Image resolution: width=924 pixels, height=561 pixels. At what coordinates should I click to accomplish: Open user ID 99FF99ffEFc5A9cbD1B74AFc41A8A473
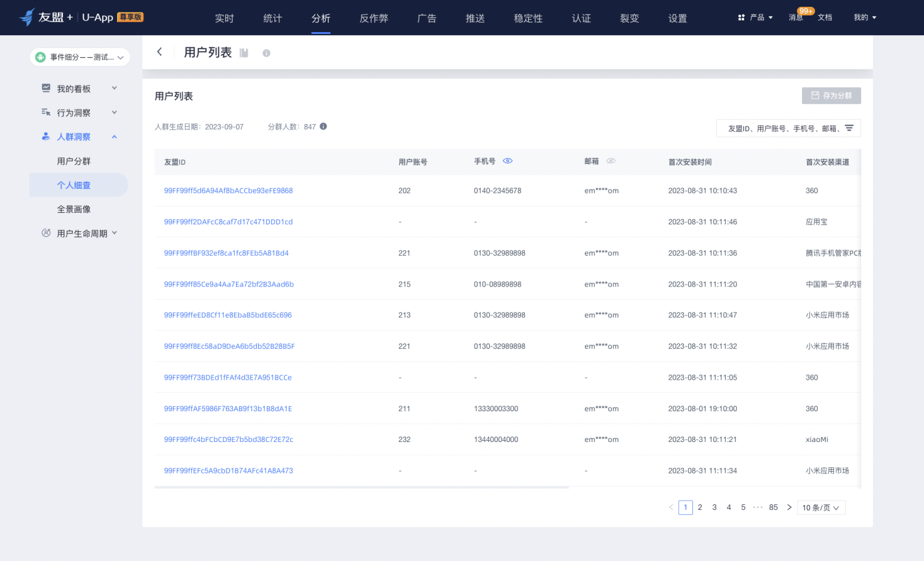tap(229, 470)
